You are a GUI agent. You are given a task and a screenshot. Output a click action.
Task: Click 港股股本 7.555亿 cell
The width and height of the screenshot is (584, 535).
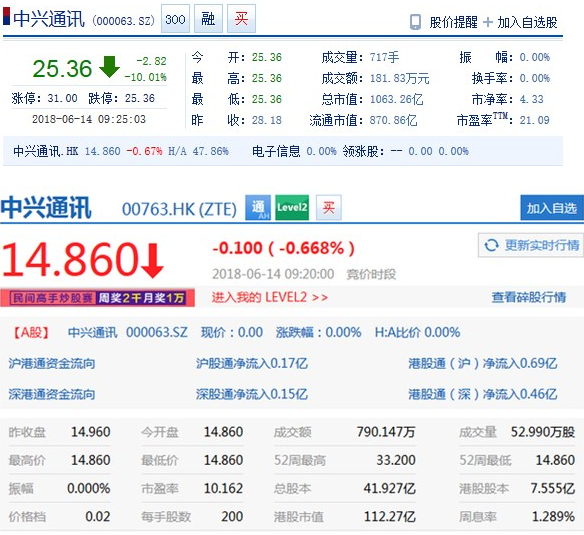coord(517,488)
